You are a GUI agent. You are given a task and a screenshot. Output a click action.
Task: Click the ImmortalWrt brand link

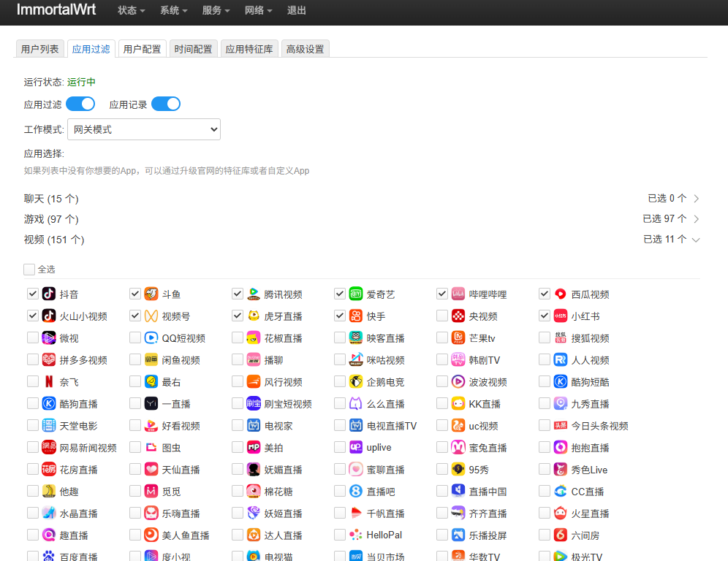point(56,9)
